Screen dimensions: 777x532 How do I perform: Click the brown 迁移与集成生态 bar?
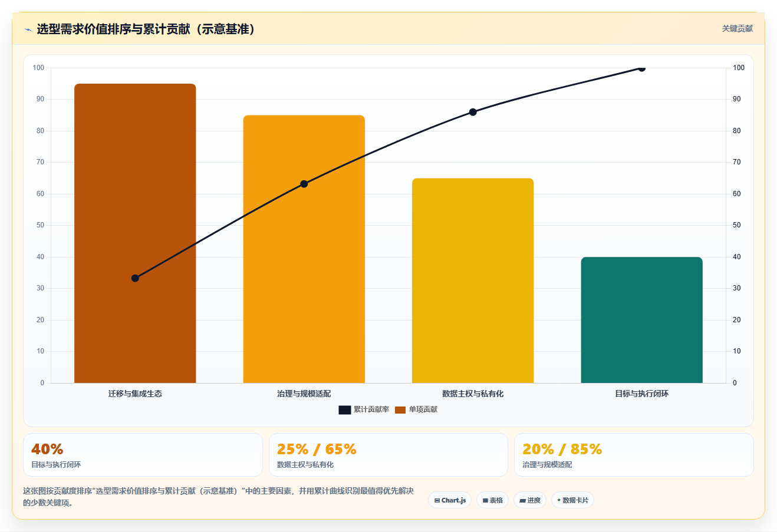[x=135, y=233]
